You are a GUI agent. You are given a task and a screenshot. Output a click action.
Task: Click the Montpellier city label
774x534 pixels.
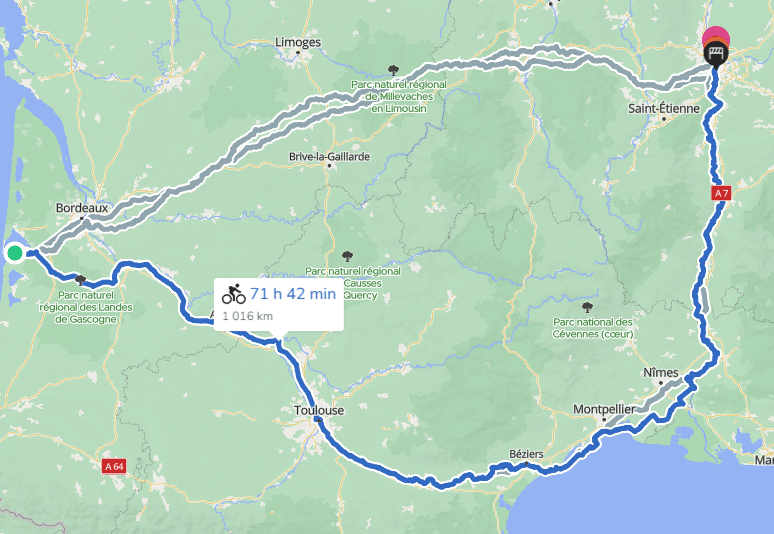[x=604, y=409]
